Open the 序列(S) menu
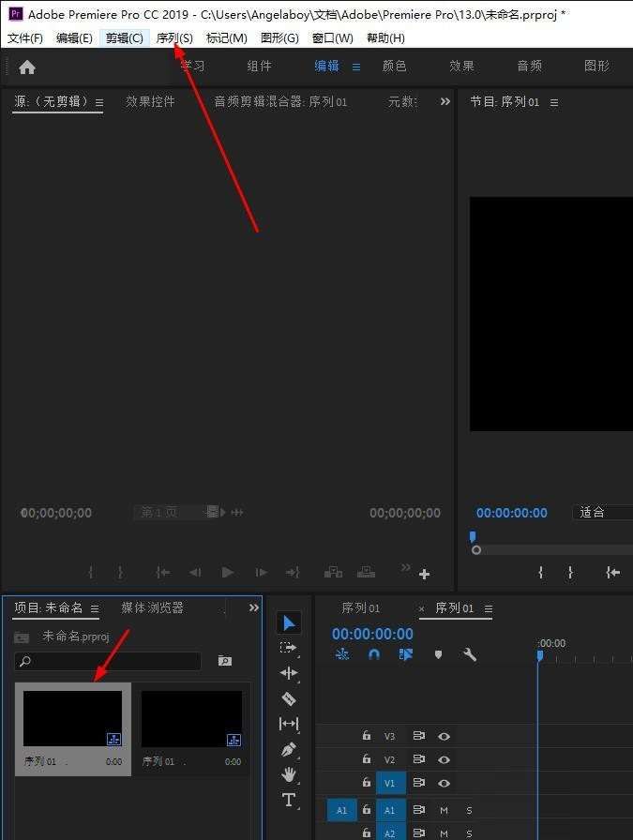 [x=174, y=37]
